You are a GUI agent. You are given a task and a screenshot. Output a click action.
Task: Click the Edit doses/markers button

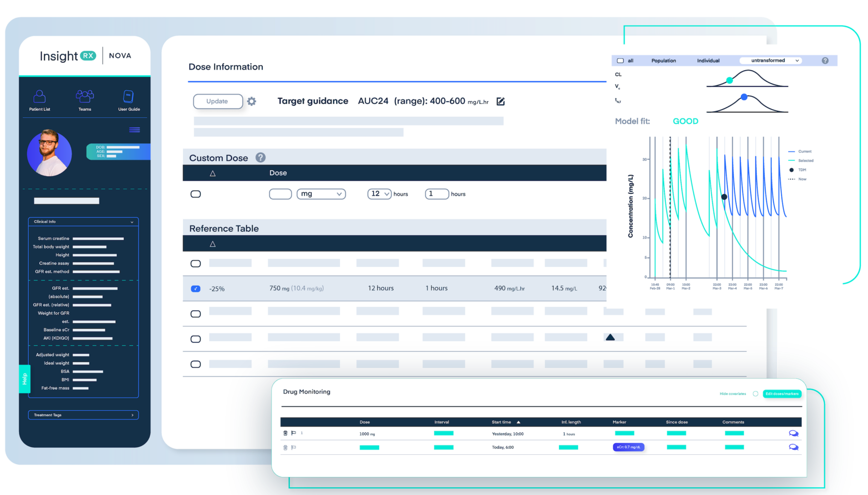point(782,394)
